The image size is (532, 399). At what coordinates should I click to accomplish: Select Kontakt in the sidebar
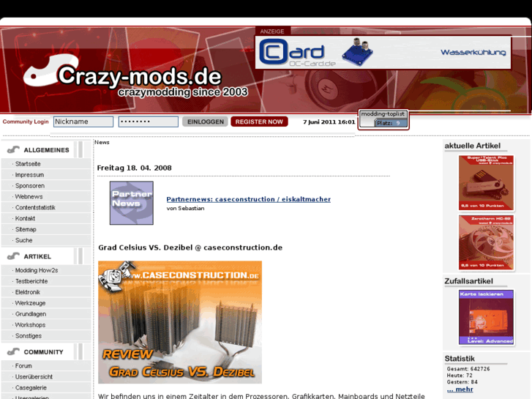25,218
